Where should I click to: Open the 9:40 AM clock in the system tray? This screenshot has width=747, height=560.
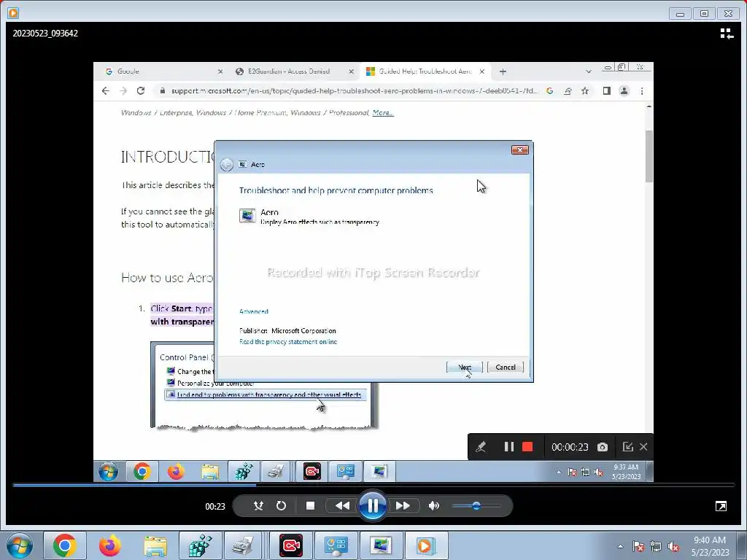pyautogui.click(x=710, y=546)
